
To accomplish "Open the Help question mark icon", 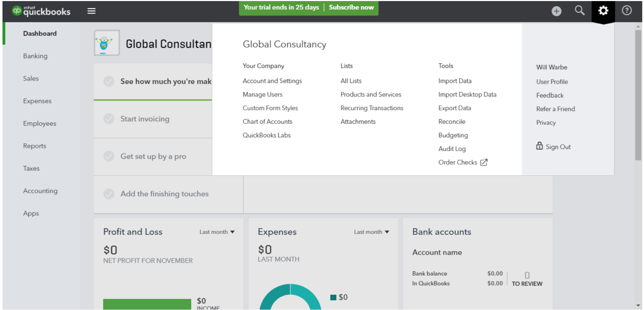I will (x=627, y=11).
